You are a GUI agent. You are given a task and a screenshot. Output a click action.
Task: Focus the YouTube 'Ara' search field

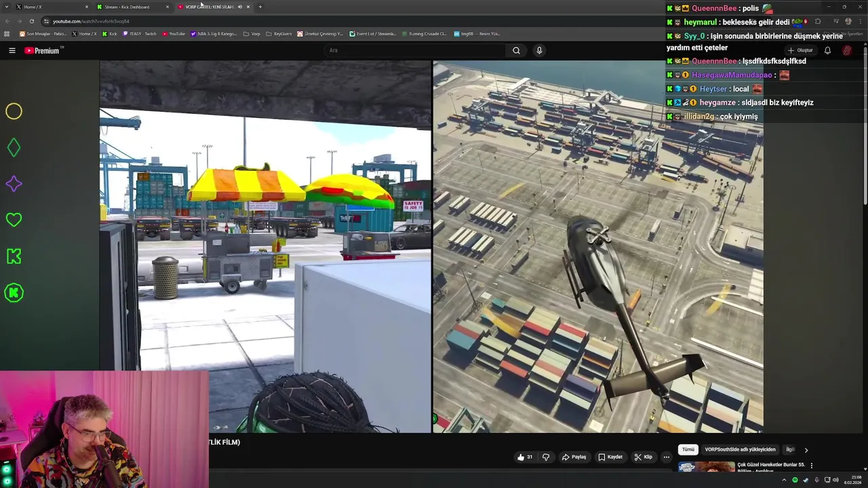tap(414, 50)
